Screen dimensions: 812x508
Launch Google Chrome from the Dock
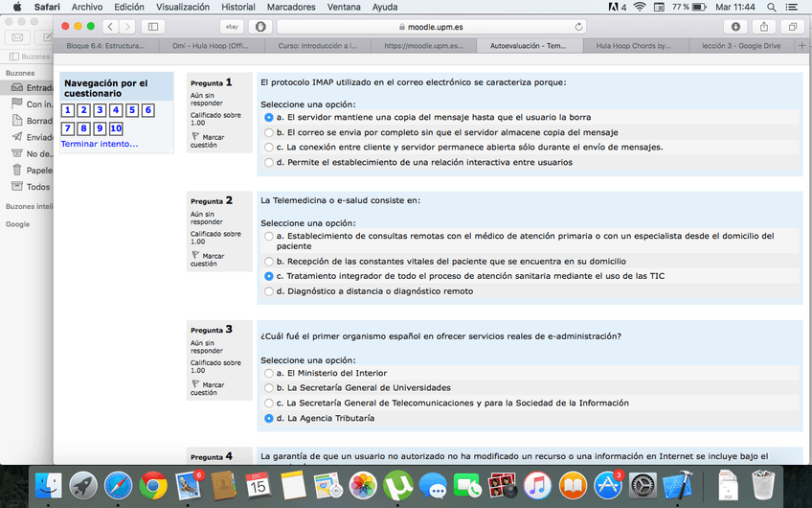[153, 485]
